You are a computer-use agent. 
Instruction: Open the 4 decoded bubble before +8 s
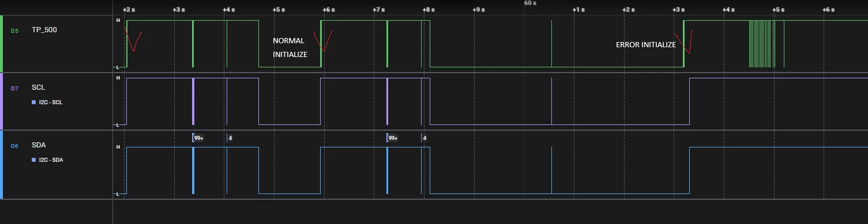tap(424, 138)
